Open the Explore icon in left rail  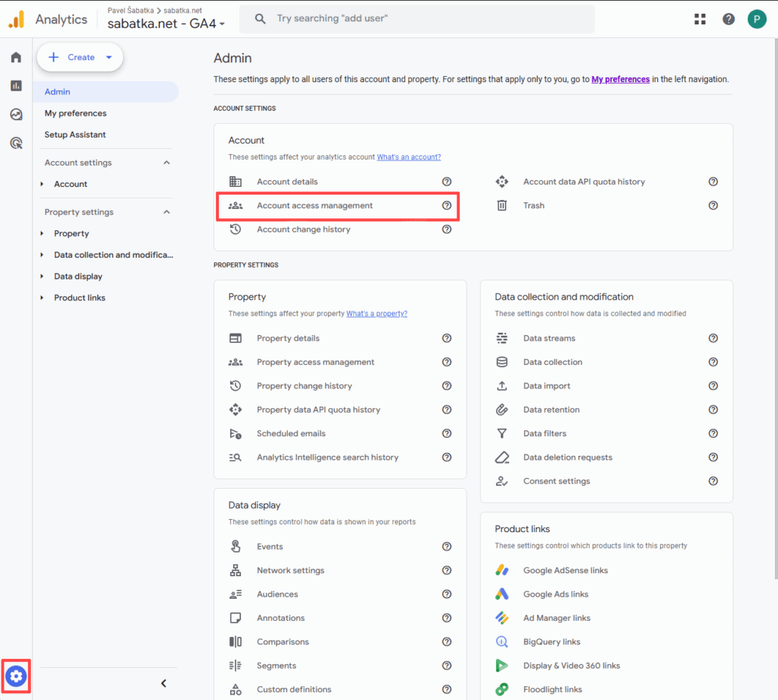click(16, 115)
